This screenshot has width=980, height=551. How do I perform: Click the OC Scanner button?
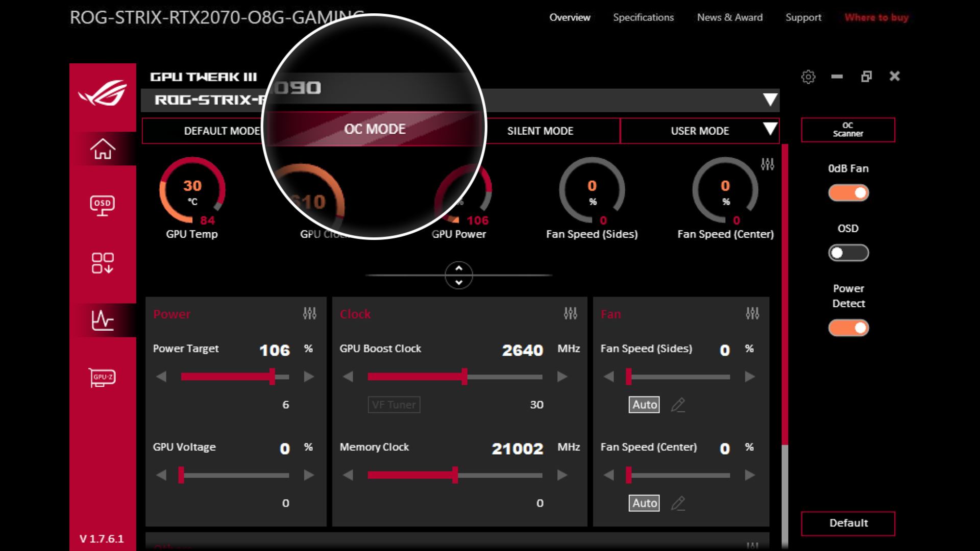coord(847,130)
